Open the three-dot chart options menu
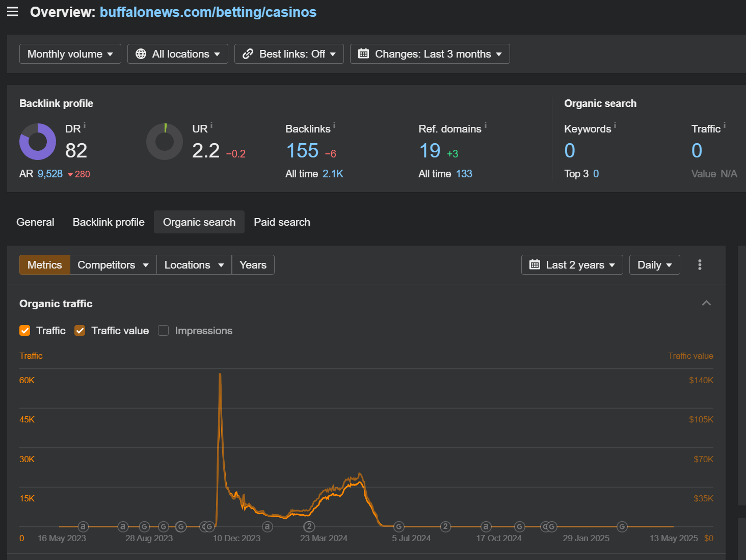The height and width of the screenshot is (560, 746). pyautogui.click(x=700, y=264)
